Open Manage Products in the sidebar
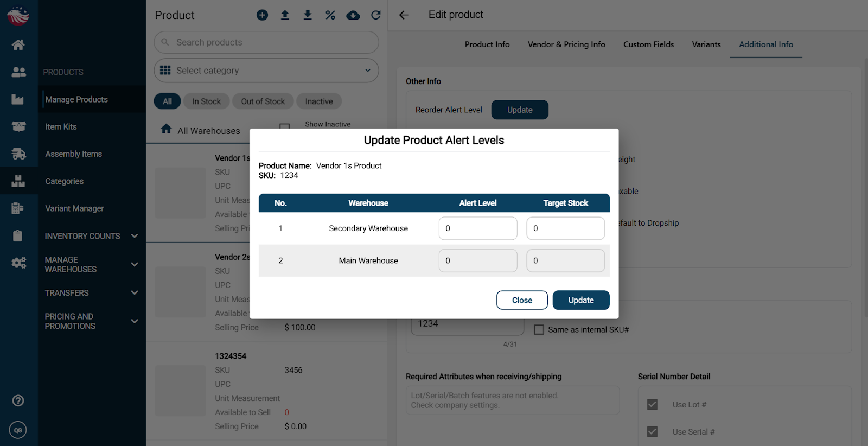This screenshot has width=868, height=446. coord(76,99)
